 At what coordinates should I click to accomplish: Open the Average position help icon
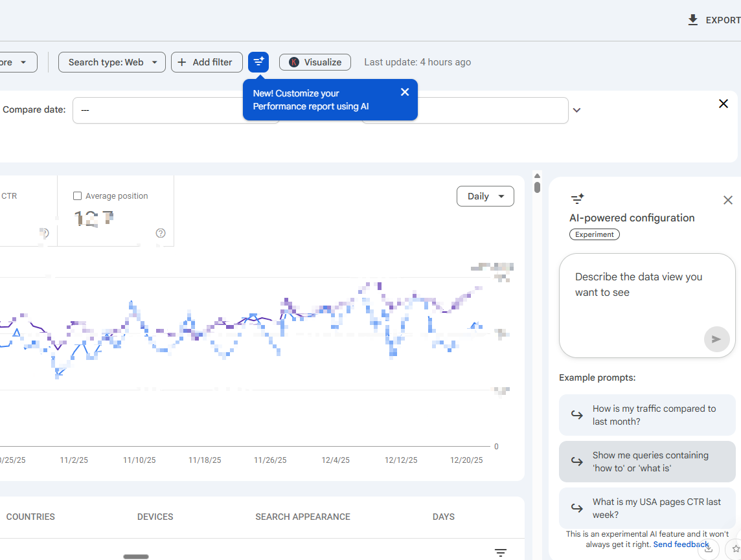coord(161,233)
